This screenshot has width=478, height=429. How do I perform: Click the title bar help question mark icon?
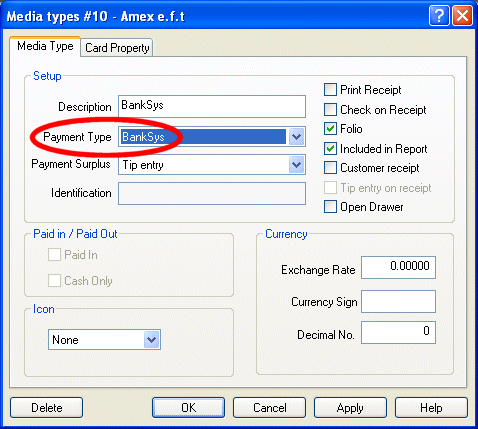(439, 15)
